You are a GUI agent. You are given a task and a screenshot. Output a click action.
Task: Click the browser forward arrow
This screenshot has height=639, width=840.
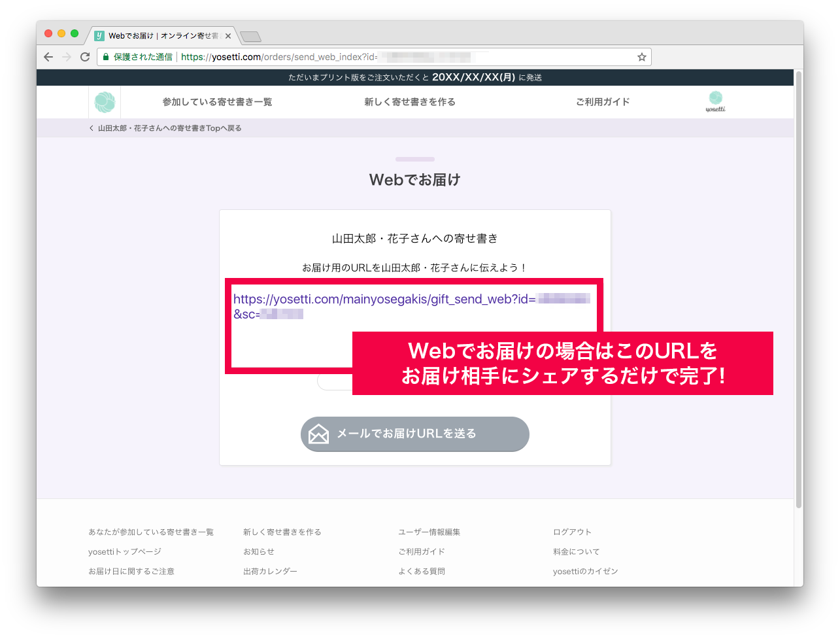tap(66, 57)
